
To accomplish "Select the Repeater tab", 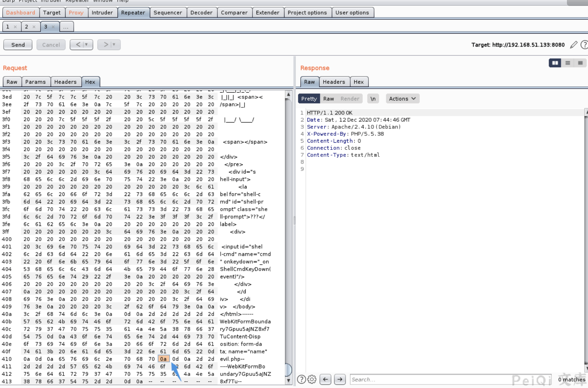I will (133, 13).
